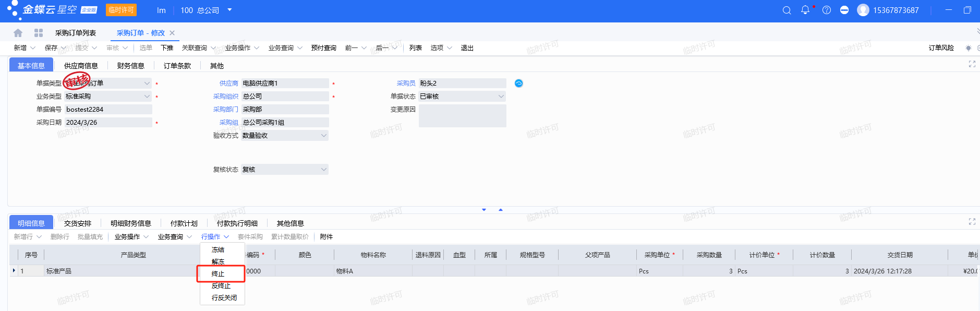Open the 供应商 field link
Screen dimensions: 980x311
click(x=229, y=83)
